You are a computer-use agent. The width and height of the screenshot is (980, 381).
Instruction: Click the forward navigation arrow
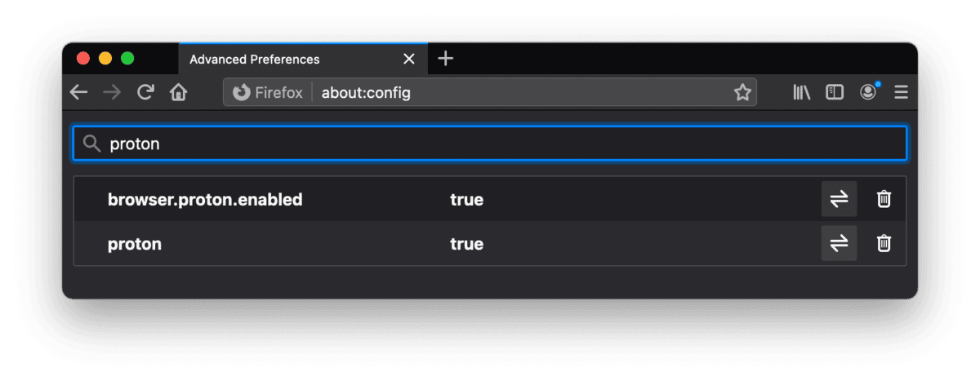pos(112,92)
